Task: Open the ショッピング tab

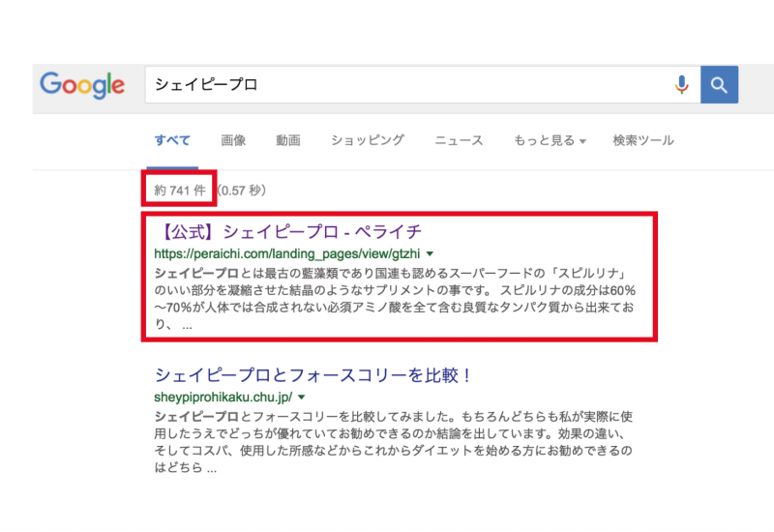Action: point(368,140)
